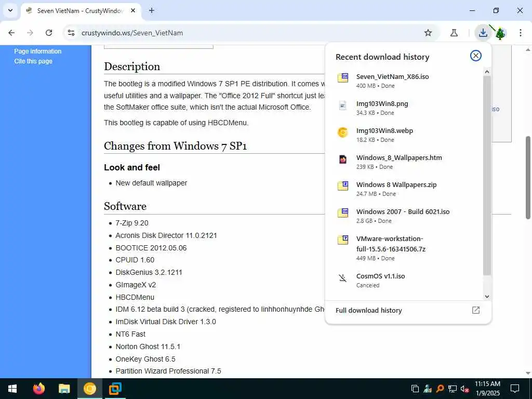
Task: Click the Img103Win8.png file icon
Action: 343,105
